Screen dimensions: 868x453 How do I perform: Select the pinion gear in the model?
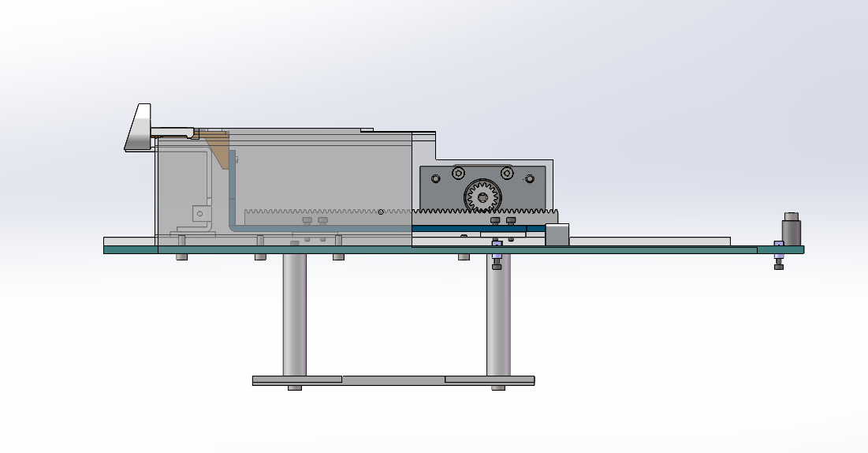pos(482,197)
